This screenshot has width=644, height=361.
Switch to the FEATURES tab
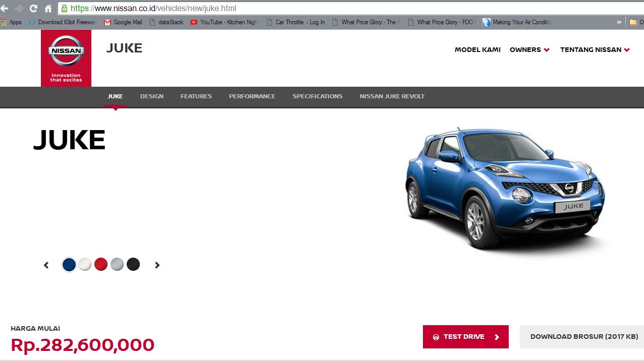click(x=196, y=96)
